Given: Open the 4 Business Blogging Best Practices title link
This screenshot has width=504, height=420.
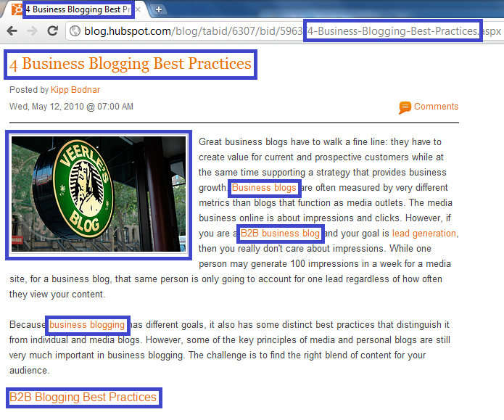Looking at the screenshot, I should pos(131,64).
